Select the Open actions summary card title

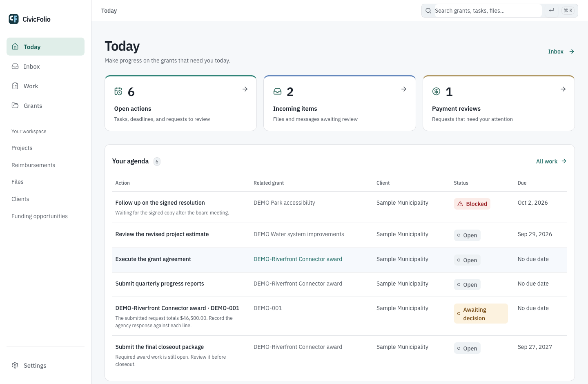tap(133, 109)
